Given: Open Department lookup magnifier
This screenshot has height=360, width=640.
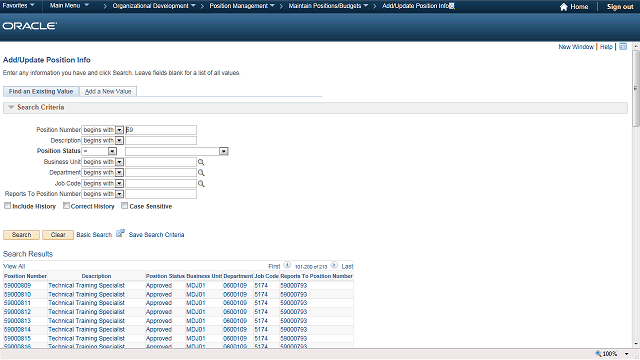Looking at the screenshot, I should [201, 173].
